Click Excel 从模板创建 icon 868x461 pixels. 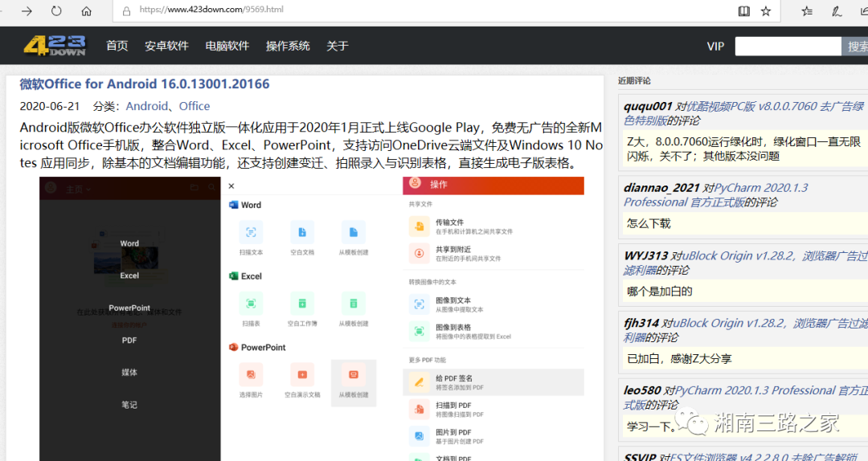(353, 304)
